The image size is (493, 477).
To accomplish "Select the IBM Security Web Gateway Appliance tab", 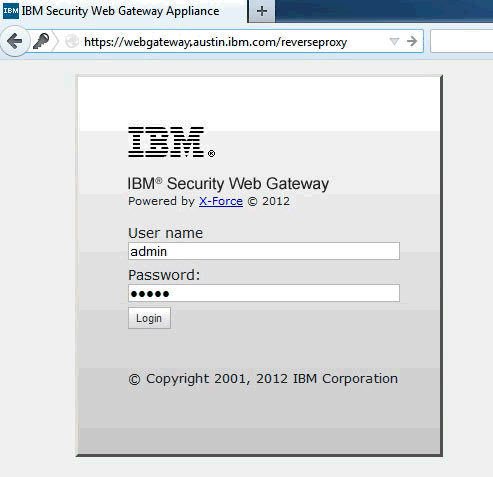I will [124, 11].
